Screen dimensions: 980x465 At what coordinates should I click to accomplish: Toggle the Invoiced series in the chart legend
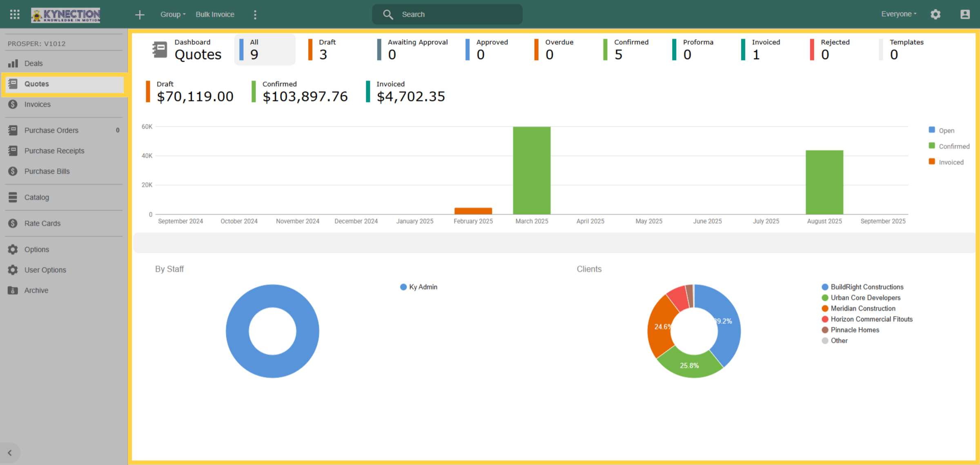click(946, 162)
